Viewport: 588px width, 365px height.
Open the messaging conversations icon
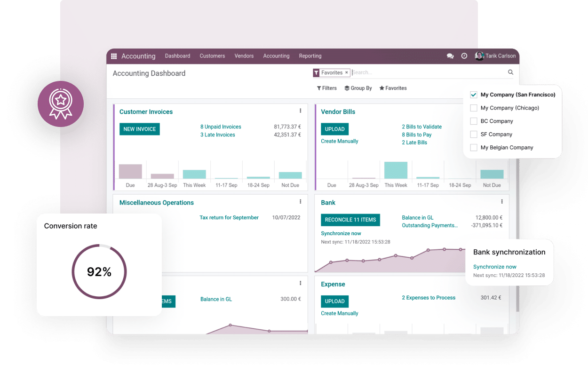coord(450,56)
